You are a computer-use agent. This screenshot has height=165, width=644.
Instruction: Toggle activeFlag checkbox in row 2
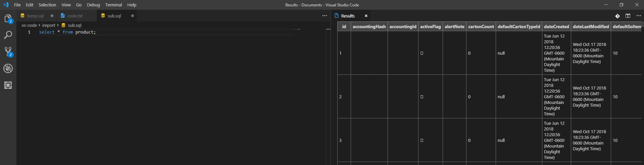click(x=422, y=97)
